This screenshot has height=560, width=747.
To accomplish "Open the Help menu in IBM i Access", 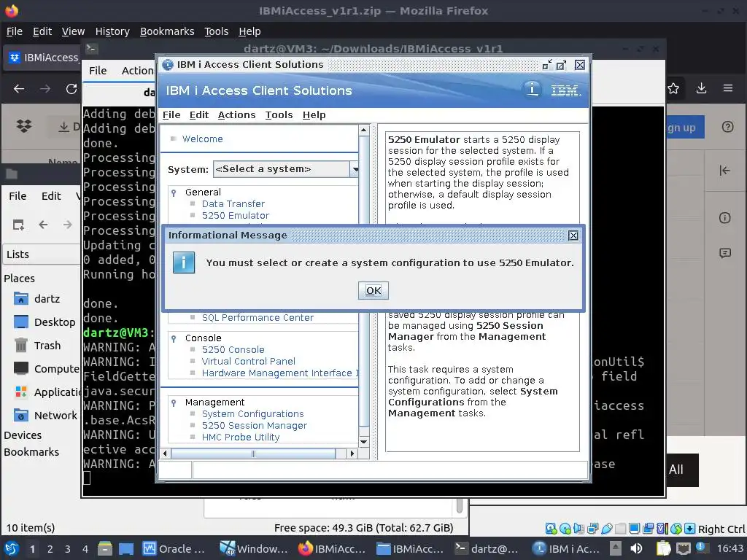I will click(x=314, y=114).
